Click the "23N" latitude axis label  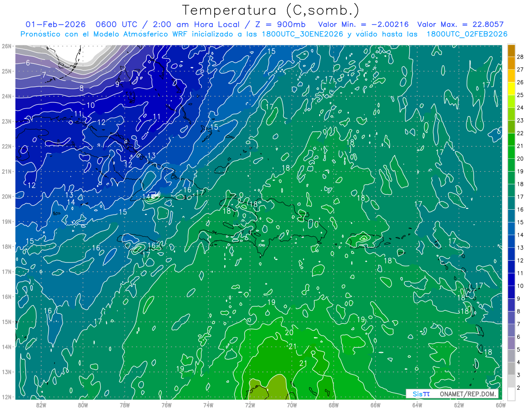click(6, 121)
